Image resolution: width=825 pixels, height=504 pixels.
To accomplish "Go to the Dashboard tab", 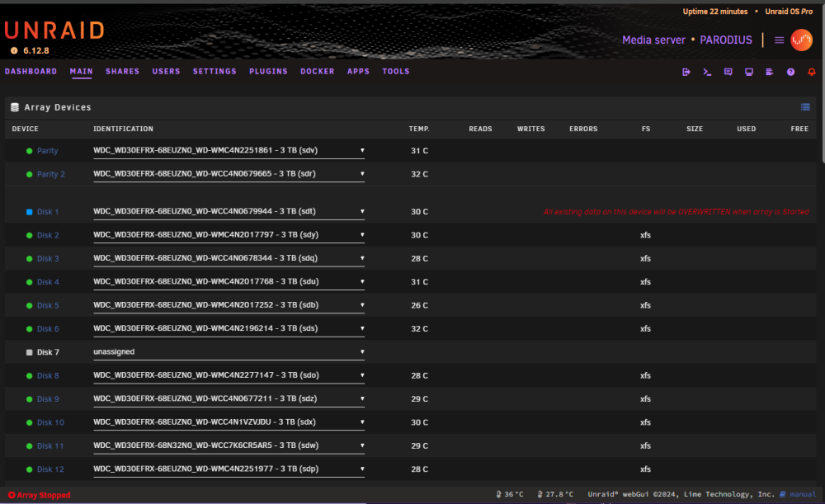I will [31, 72].
